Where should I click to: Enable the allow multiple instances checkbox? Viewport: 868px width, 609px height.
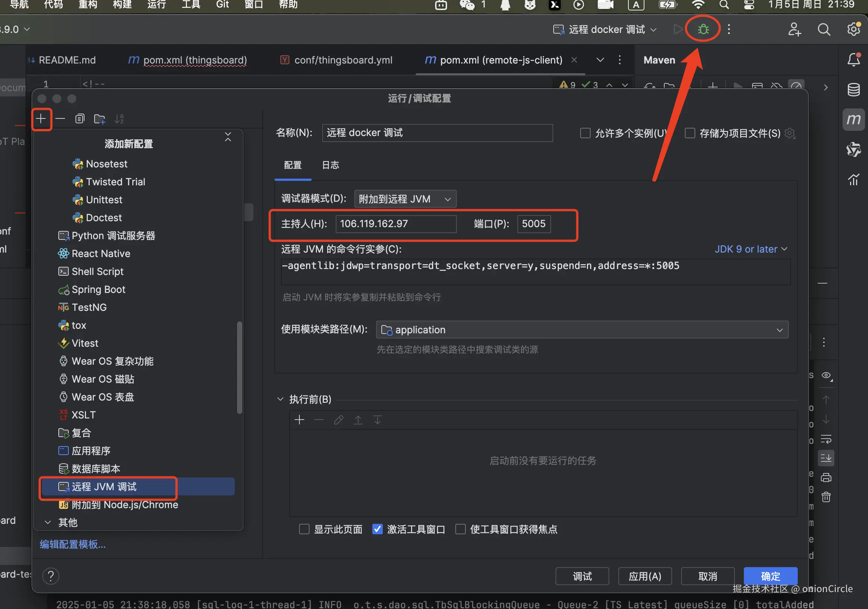coord(585,133)
